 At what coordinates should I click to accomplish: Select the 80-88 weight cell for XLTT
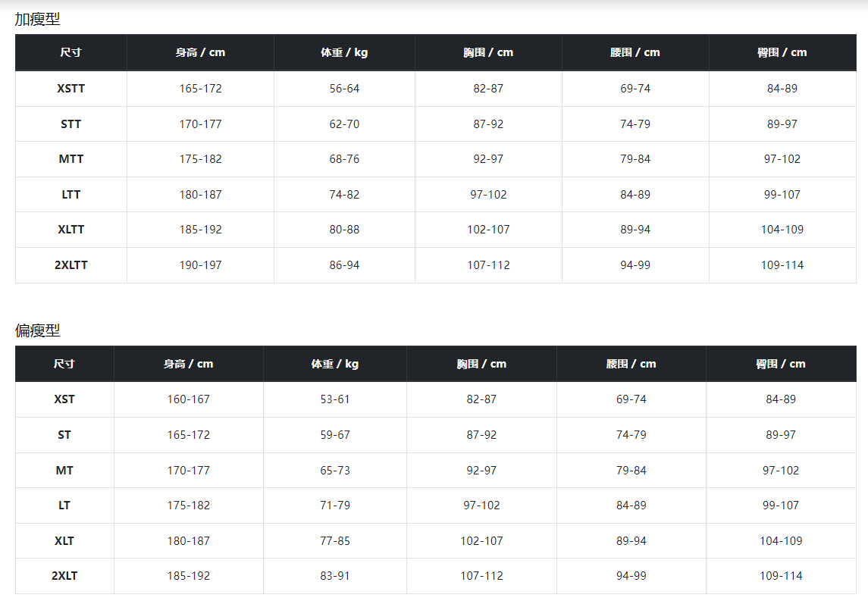[x=344, y=230]
